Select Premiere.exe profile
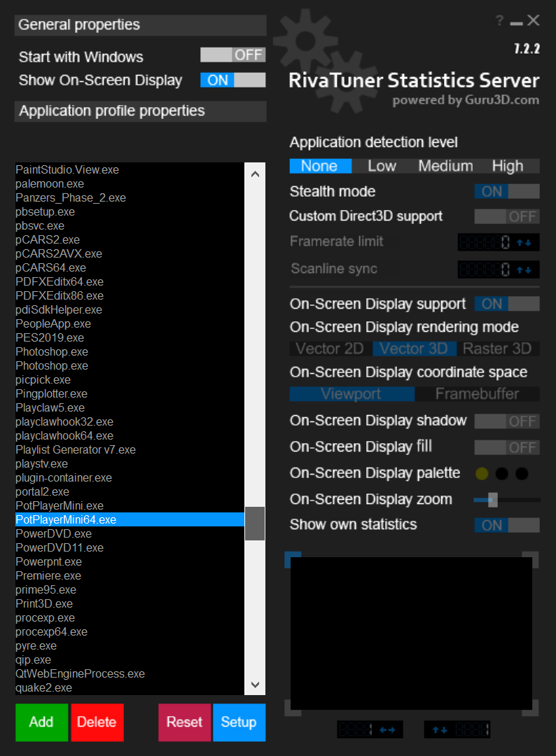This screenshot has height=756, width=556. tap(130, 575)
